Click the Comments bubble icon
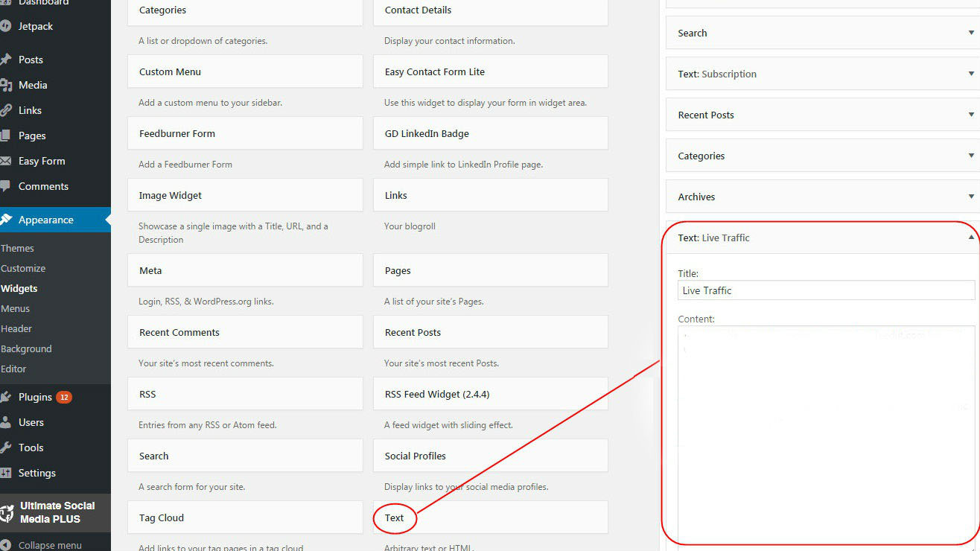The width and height of the screenshot is (980, 551). 5,186
